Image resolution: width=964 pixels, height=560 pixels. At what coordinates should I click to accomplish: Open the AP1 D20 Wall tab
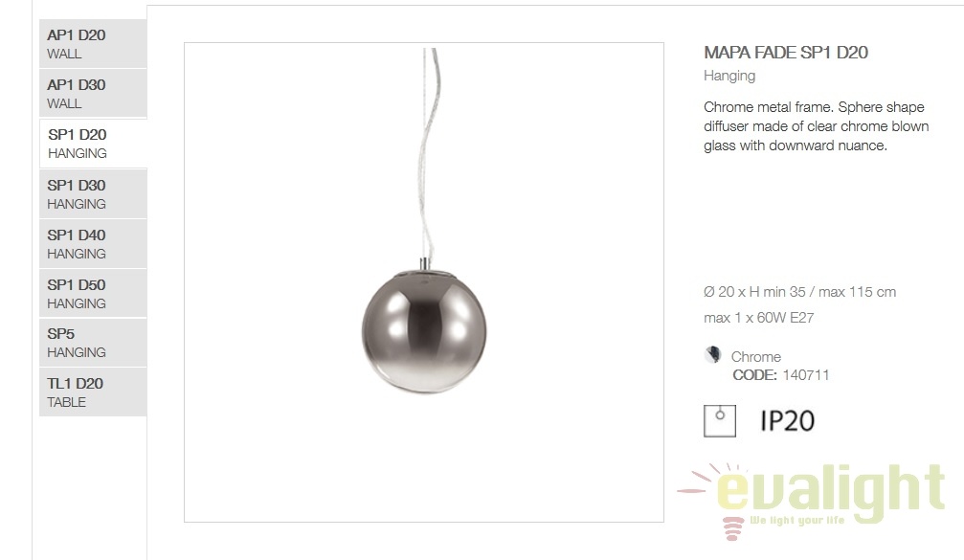tap(93, 44)
